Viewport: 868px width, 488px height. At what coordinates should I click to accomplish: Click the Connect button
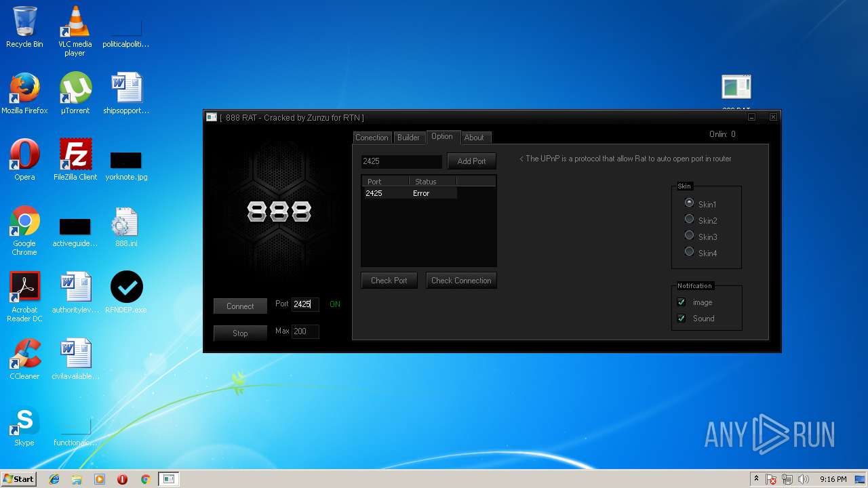[x=240, y=306]
